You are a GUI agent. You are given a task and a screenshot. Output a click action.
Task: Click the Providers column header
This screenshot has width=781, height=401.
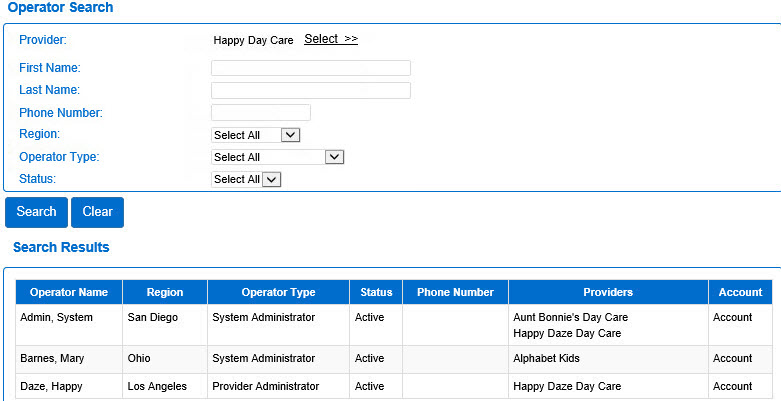click(x=608, y=293)
